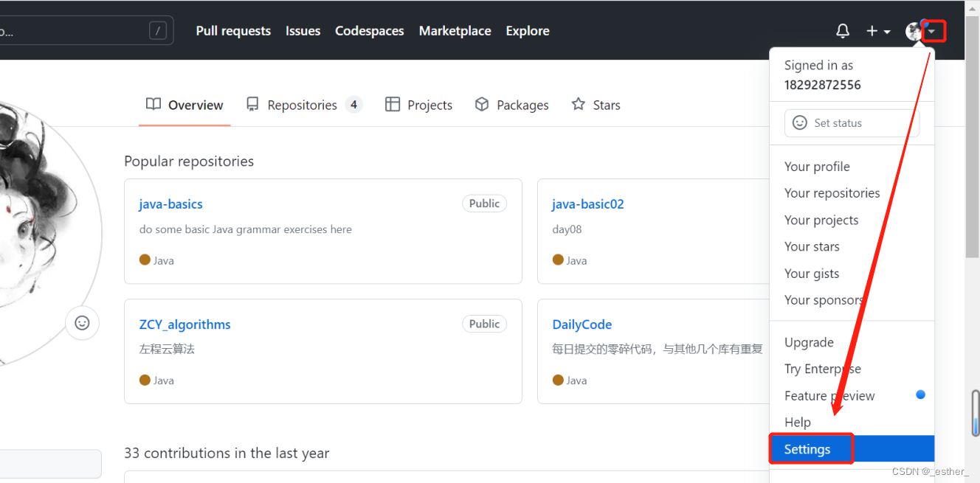The width and height of the screenshot is (980, 483).
Task: Click the Public badge on java-basics
Action: coord(484,204)
